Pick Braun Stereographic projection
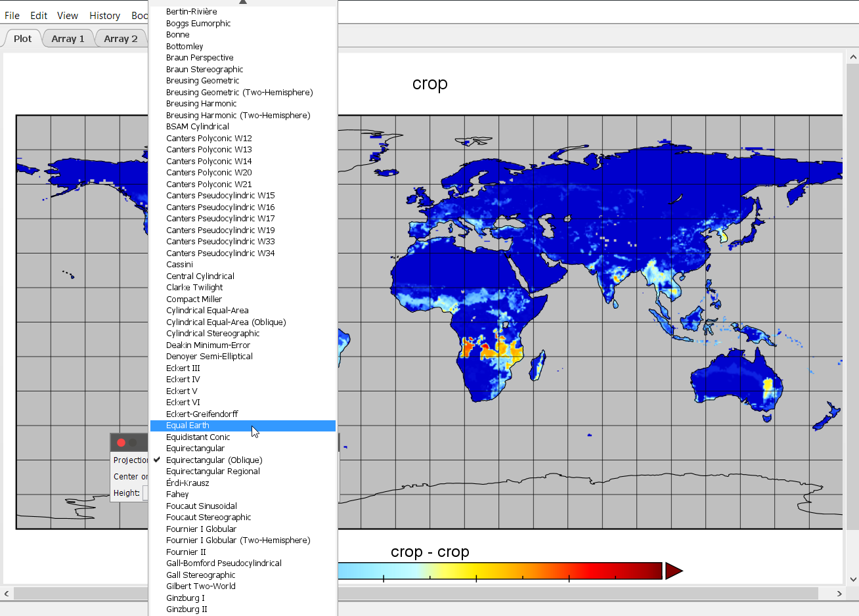Screen dimensions: 859x616 [243, 70]
